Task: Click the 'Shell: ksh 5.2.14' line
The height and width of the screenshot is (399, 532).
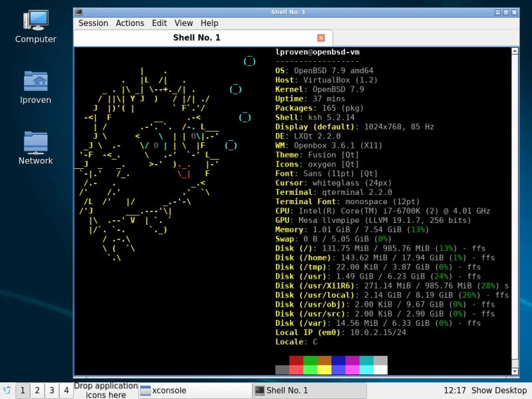Action: [x=315, y=118]
